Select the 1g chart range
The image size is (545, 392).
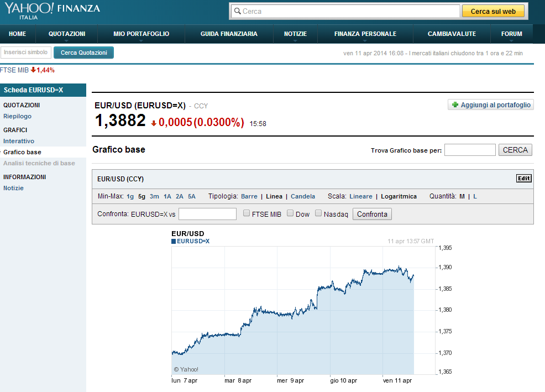(x=130, y=196)
